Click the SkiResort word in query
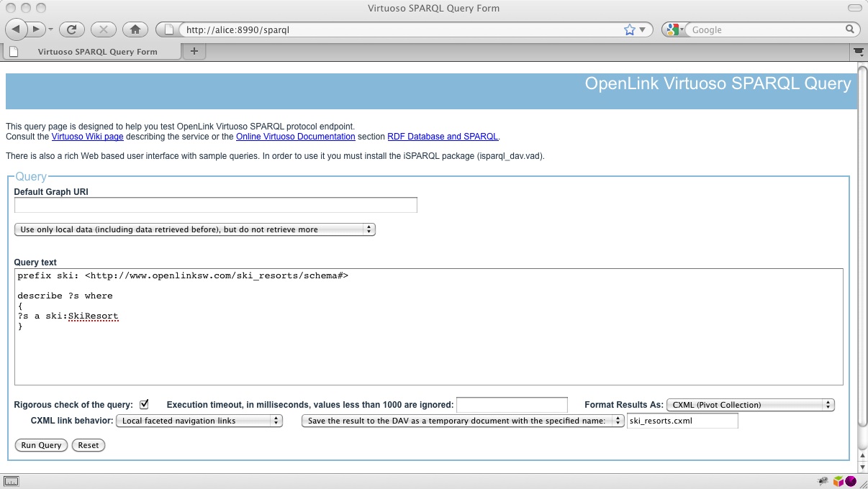Viewport: 868px width, 489px height. click(x=93, y=316)
